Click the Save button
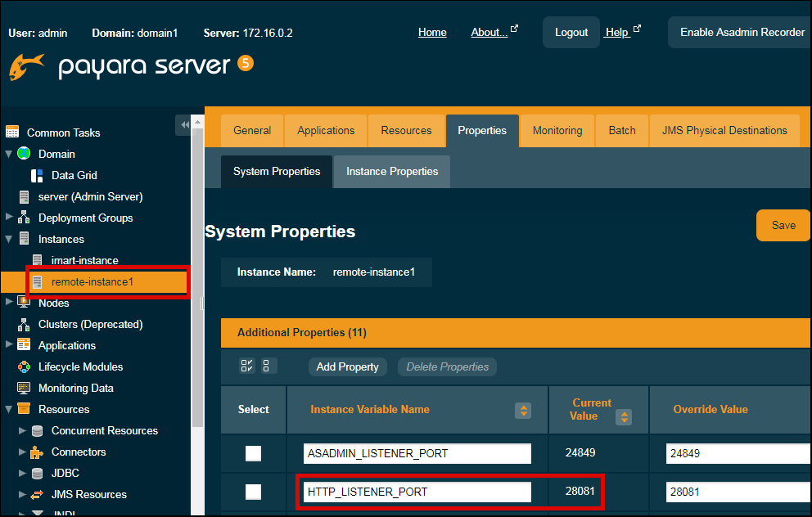This screenshot has height=517, width=812. [783, 225]
